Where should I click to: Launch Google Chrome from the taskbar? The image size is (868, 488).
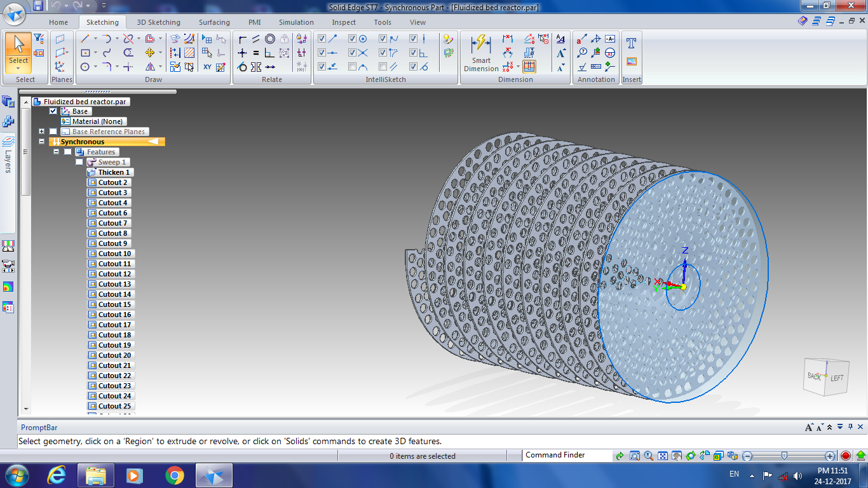point(174,475)
